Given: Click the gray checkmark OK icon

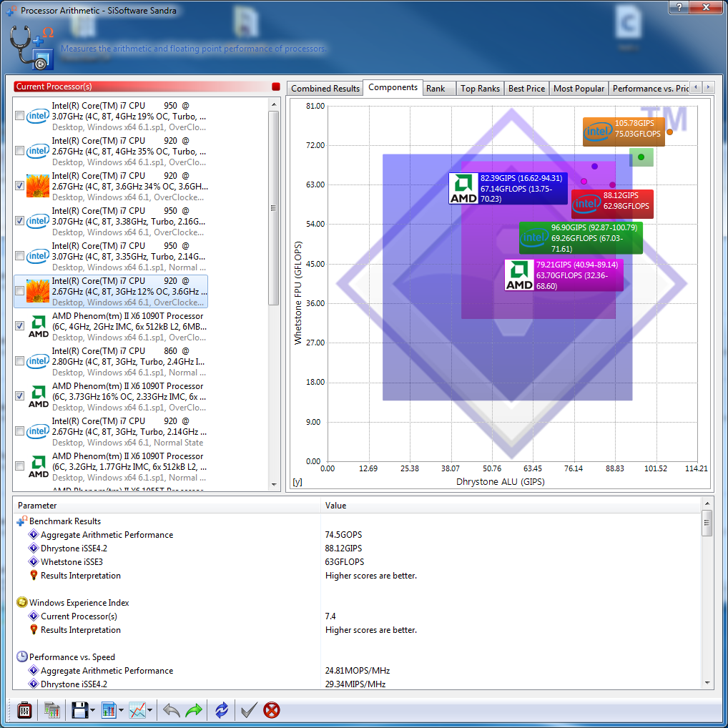Looking at the screenshot, I should point(249,710).
